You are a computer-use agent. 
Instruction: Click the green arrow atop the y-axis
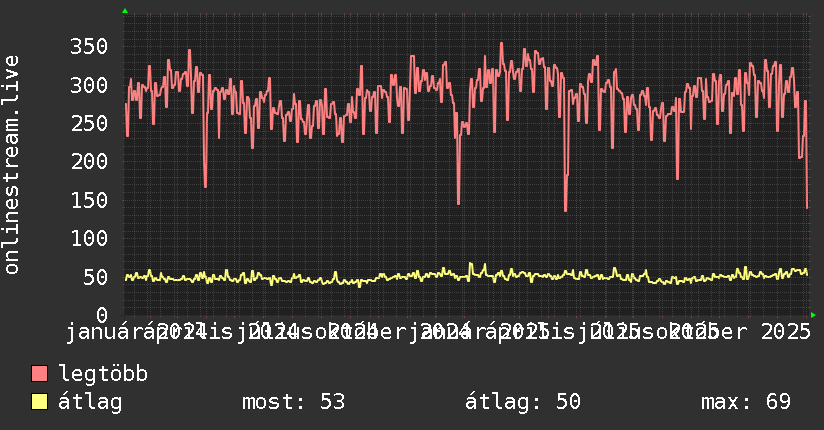[125, 11]
